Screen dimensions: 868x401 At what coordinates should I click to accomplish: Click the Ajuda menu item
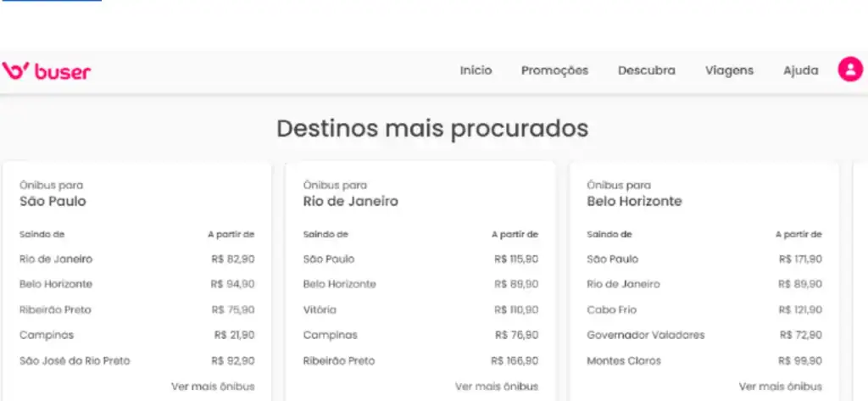pos(800,71)
